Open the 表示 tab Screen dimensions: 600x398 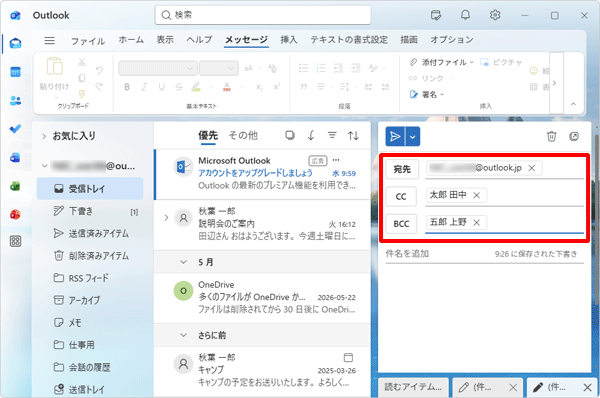[x=165, y=39]
